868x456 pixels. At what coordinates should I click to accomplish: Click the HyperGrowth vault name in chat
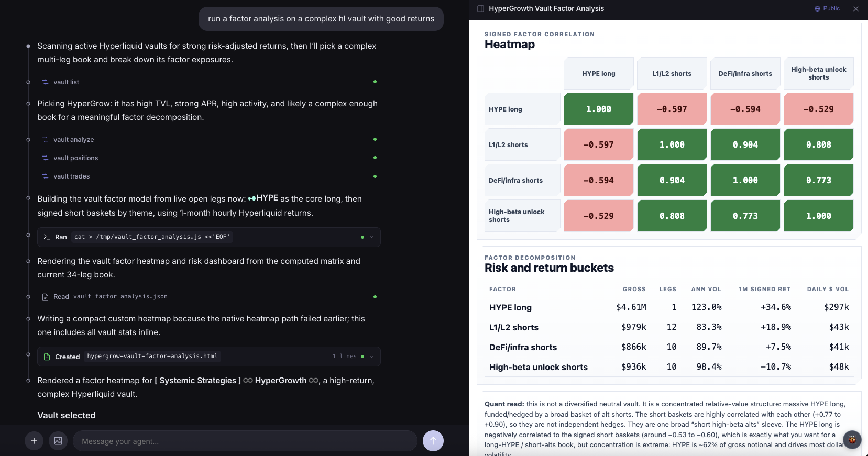pos(281,381)
